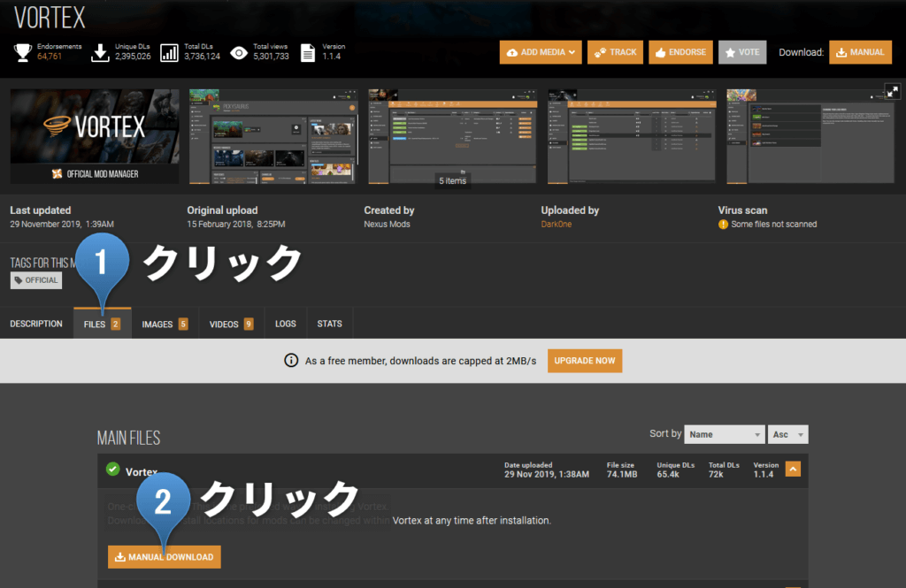
Task: Click the info icon beside the download cap notice
Action: tap(291, 360)
